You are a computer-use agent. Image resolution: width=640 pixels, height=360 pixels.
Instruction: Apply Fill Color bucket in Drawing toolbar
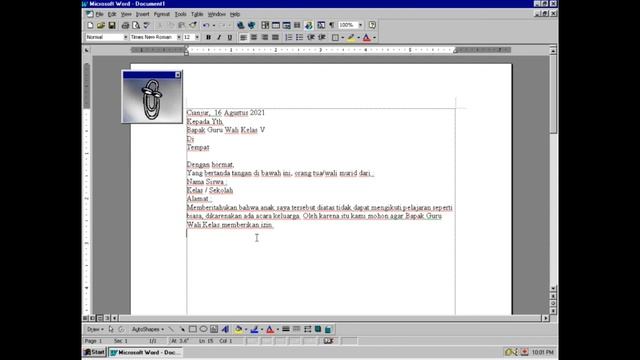click(239, 329)
